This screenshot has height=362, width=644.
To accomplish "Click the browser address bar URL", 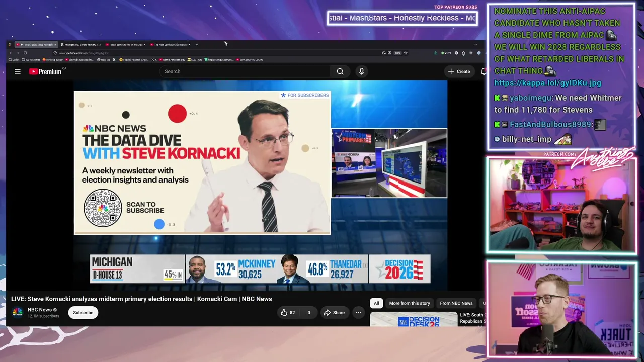I will [84, 53].
